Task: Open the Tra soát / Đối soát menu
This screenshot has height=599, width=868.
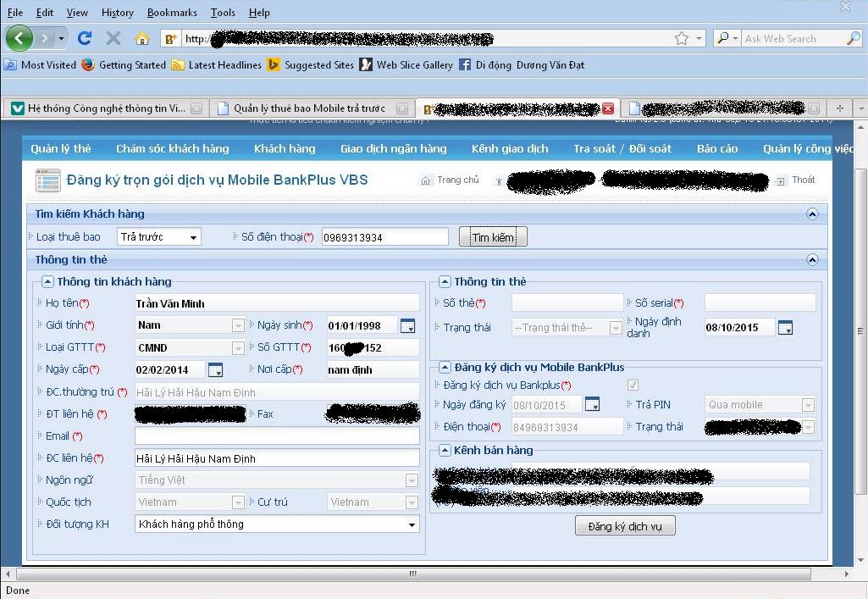Action: [622, 148]
